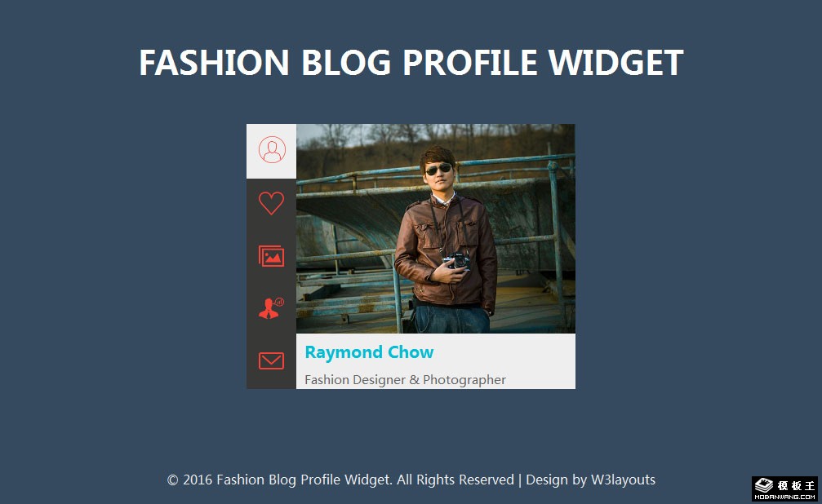
Task: Click the sunglasses in the photo
Action: [438, 169]
